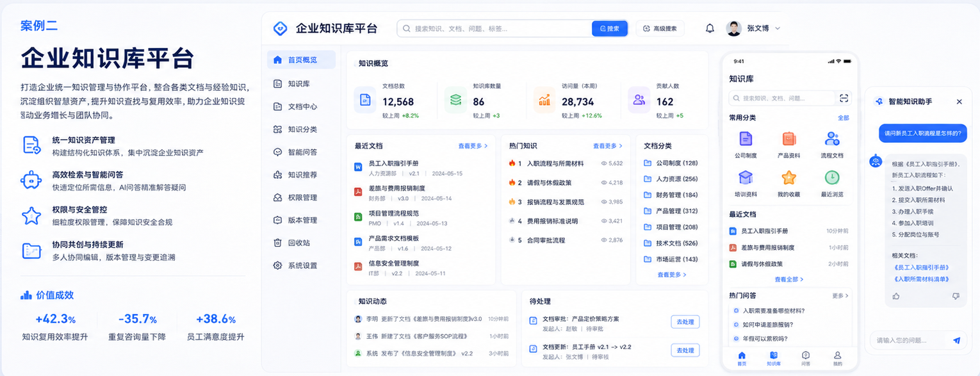Tap the 最近浏览 clock icon

tap(832, 177)
